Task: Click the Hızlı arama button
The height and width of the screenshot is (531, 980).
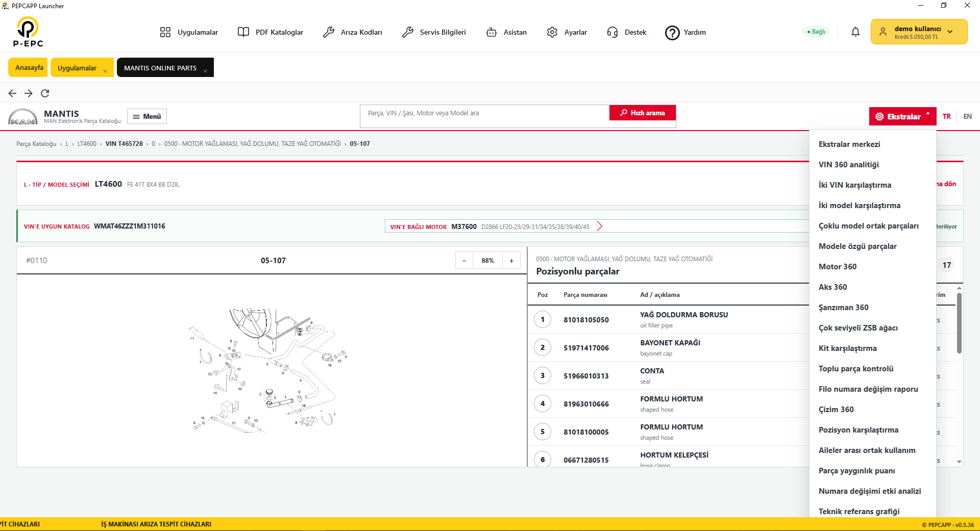Action: 643,113
